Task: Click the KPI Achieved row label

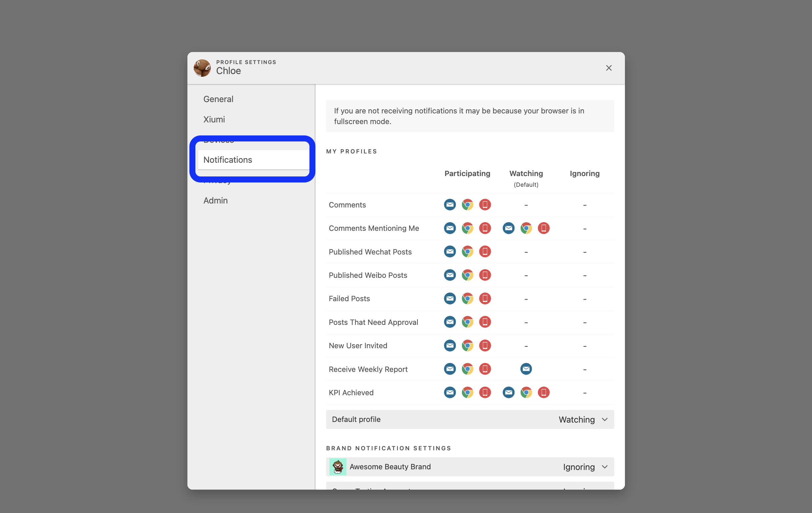Action: click(351, 393)
